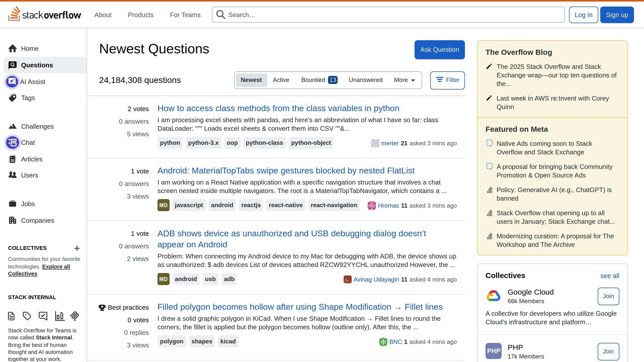This screenshot has height=362, width=644.
Task: Click the search magnifier icon
Action: pos(220,14)
